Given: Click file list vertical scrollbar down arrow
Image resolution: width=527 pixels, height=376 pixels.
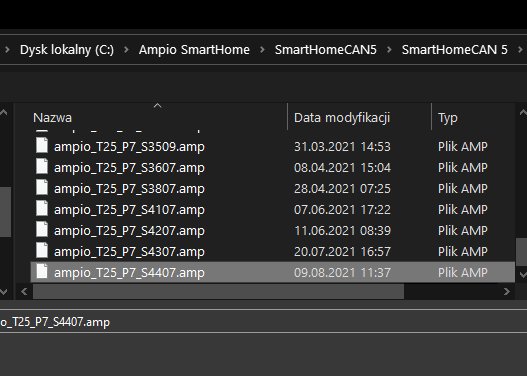Looking at the screenshot, I should pos(523,275).
